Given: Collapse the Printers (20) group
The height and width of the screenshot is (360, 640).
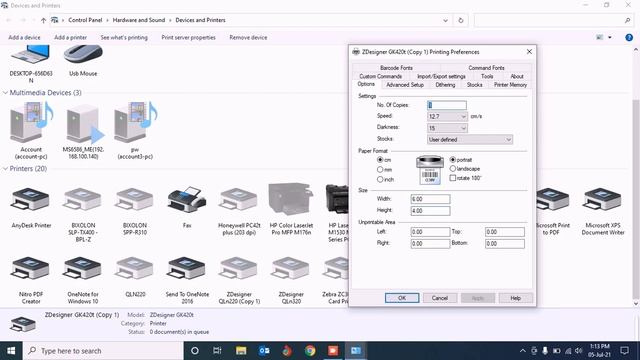Looking at the screenshot, I should [x=5, y=169].
